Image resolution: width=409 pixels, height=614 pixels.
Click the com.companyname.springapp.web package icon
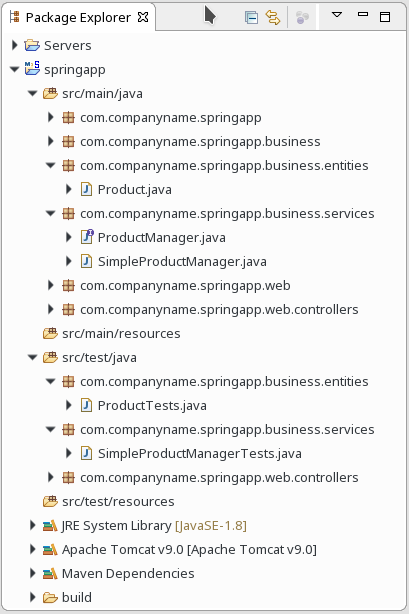(x=68, y=285)
